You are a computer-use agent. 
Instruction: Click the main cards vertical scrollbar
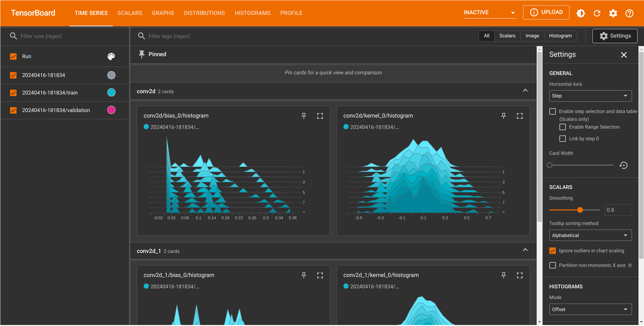(540, 136)
